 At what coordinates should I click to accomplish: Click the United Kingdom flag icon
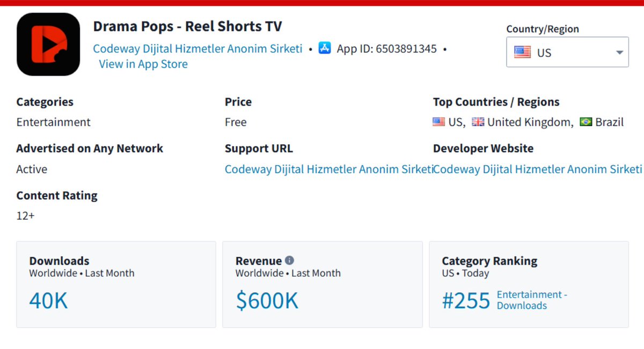point(478,122)
